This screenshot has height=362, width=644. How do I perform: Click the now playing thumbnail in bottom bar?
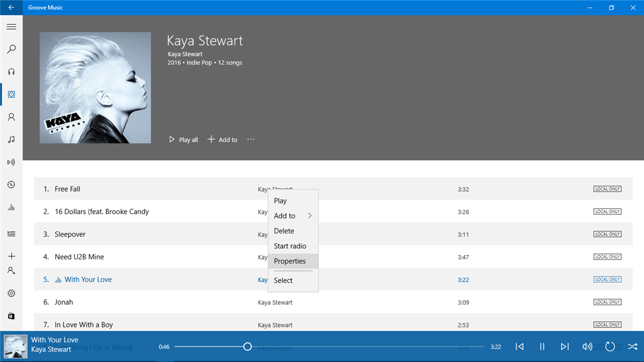click(x=16, y=346)
